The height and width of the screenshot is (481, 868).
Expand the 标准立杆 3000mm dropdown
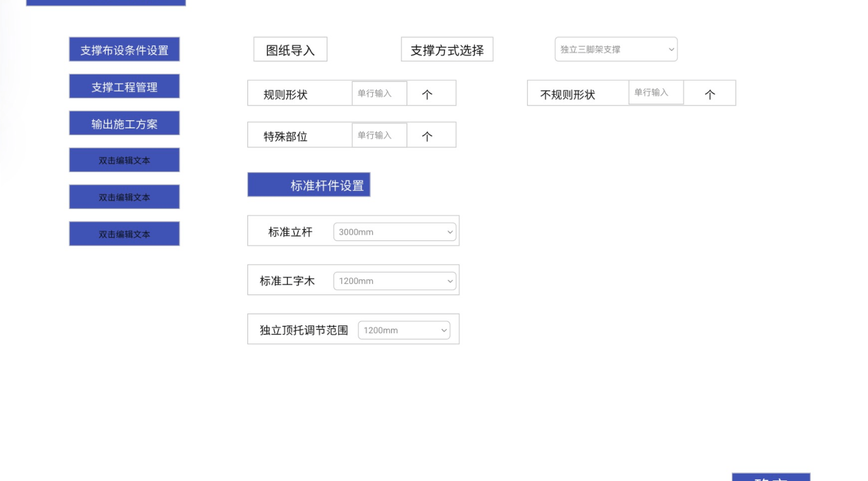(x=395, y=232)
